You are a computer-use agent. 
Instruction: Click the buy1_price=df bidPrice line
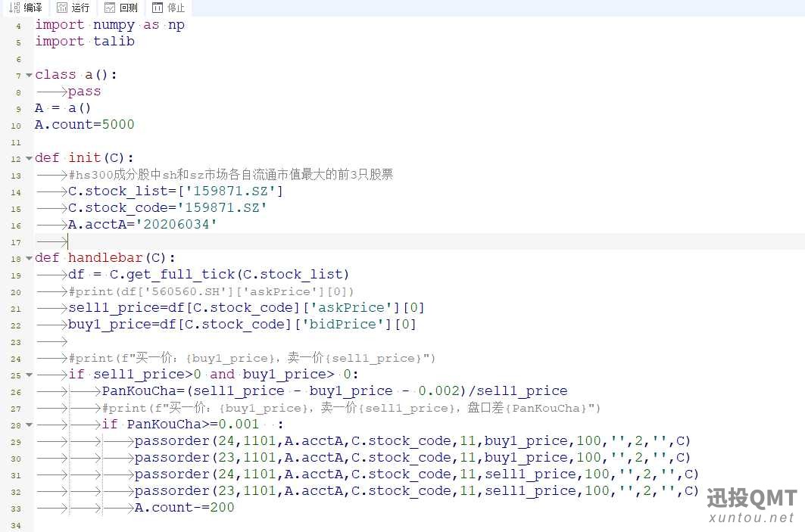coord(242,325)
